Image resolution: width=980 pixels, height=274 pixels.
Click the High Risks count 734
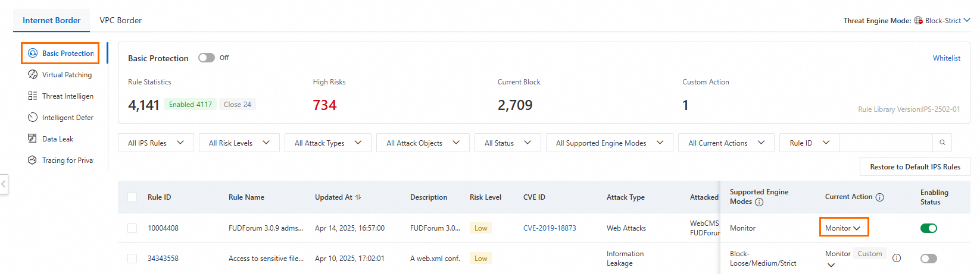pyautogui.click(x=324, y=105)
